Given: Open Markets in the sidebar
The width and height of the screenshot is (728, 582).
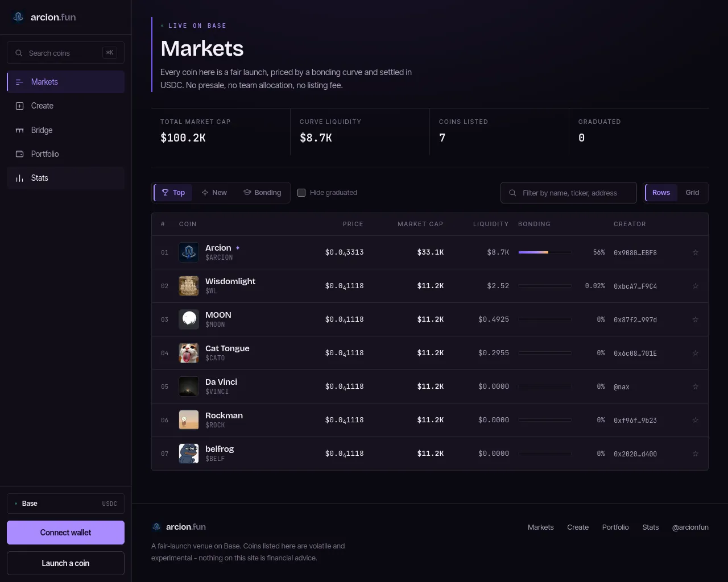Looking at the screenshot, I should 66,82.
